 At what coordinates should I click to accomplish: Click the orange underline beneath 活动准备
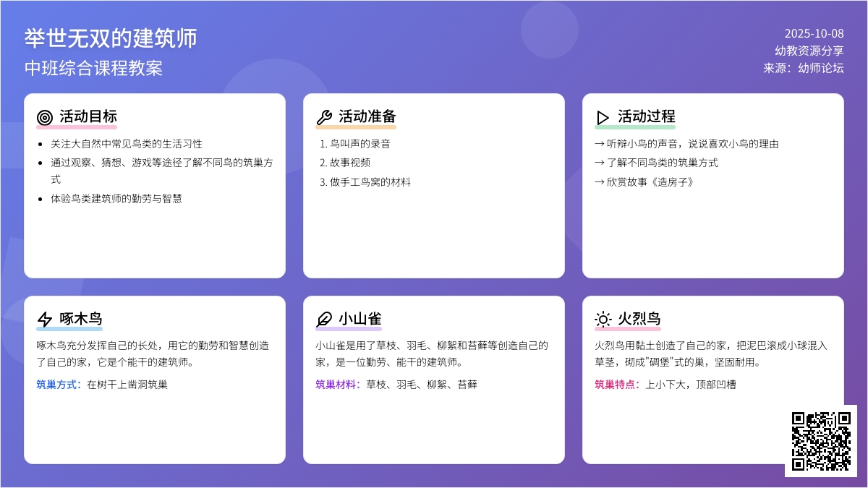click(355, 126)
